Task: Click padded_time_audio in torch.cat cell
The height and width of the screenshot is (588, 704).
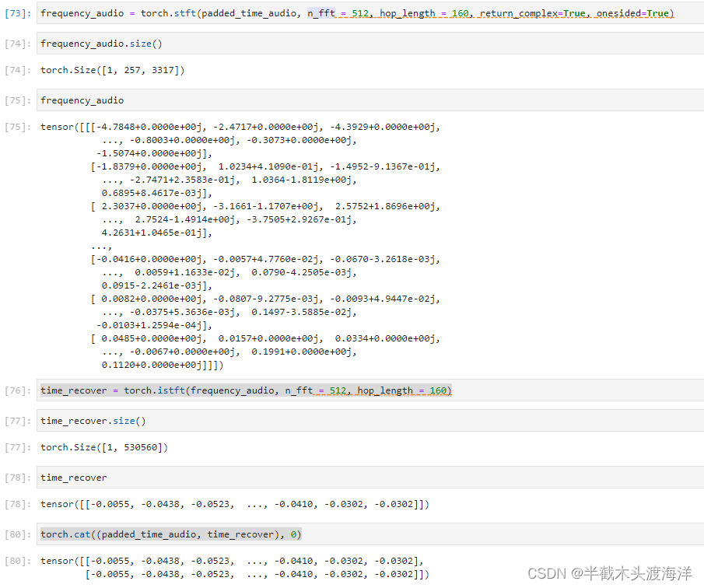Action: (x=149, y=534)
